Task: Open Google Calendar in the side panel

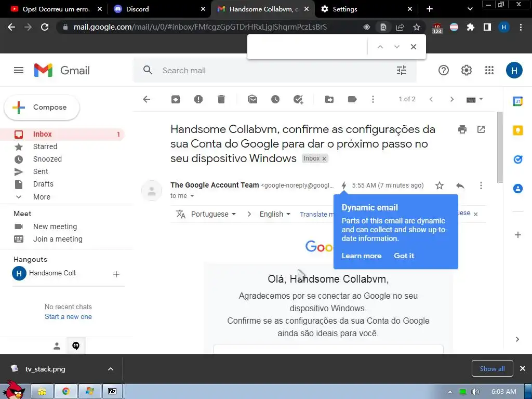Action: (x=518, y=101)
